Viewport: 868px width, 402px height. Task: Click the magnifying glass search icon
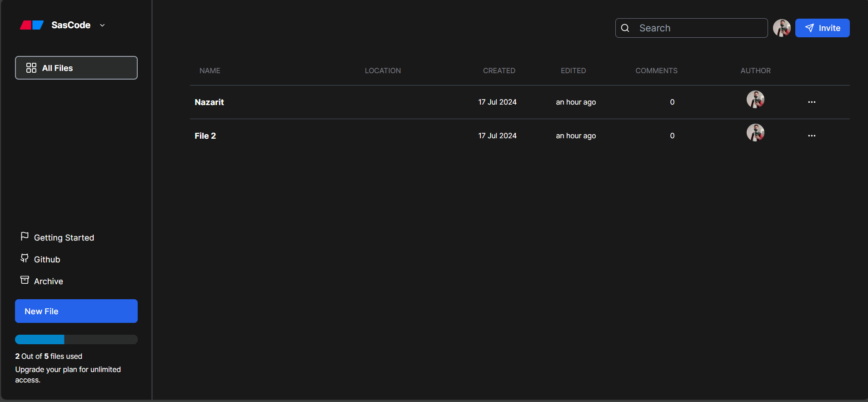625,28
